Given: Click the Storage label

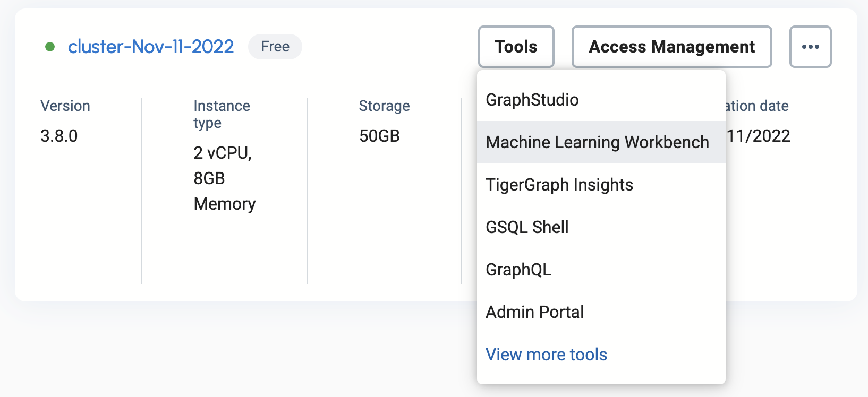Looking at the screenshot, I should (x=384, y=106).
